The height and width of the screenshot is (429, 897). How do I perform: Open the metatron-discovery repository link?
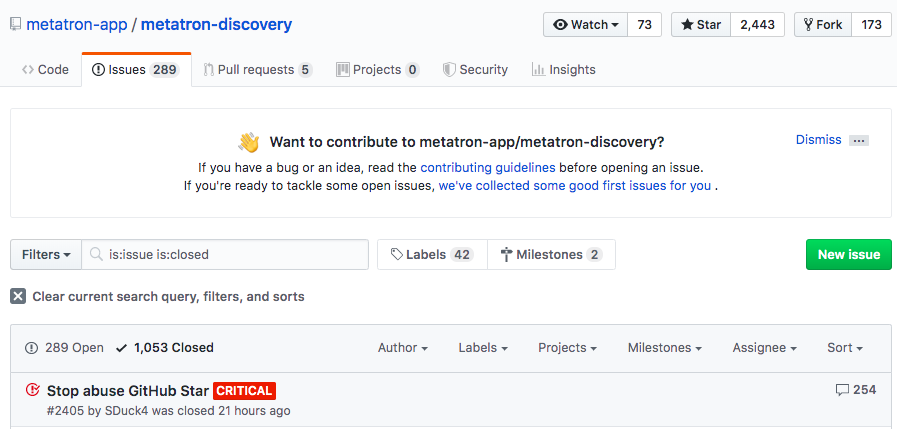(216, 25)
